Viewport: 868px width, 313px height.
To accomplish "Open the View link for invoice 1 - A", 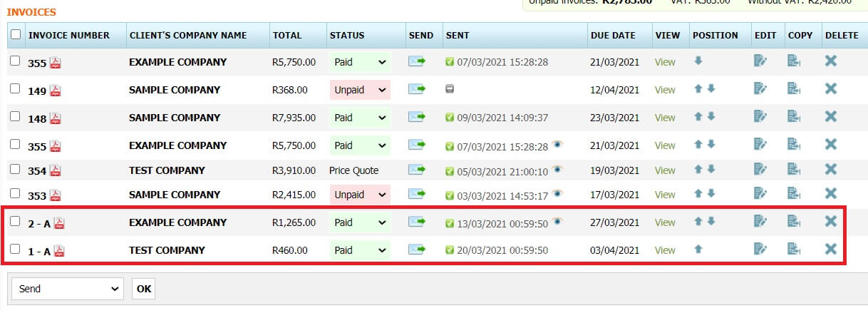I will pos(665,250).
